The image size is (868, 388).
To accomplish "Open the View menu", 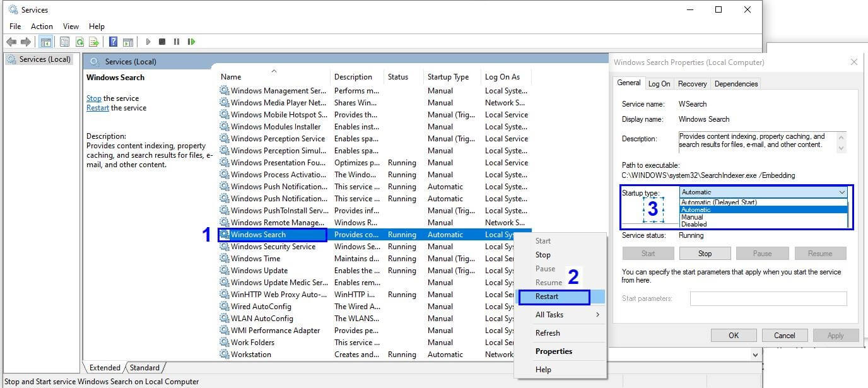I will point(71,26).
